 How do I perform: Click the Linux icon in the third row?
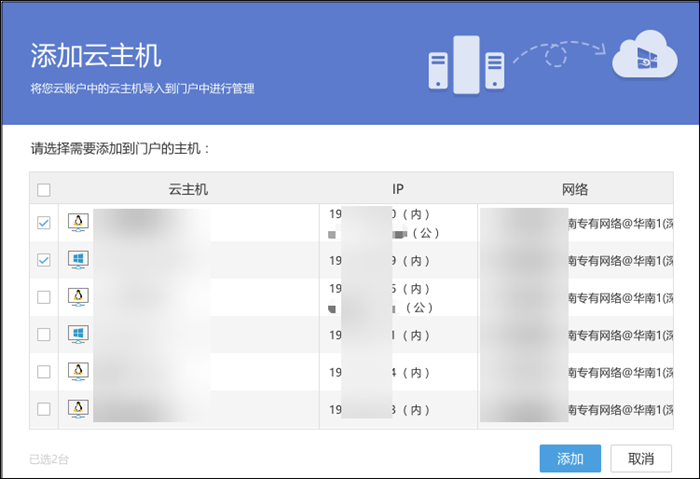tap(78, 297)
